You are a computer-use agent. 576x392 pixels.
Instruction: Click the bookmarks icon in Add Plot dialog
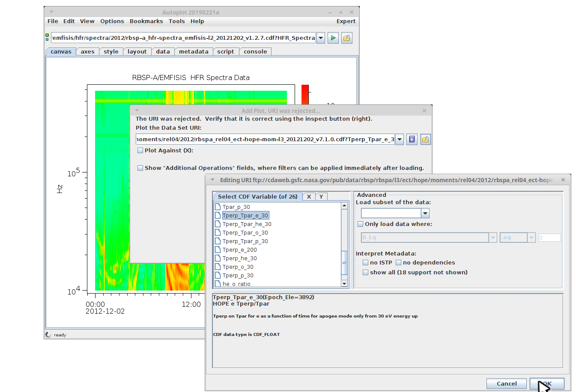coord(412,140)
